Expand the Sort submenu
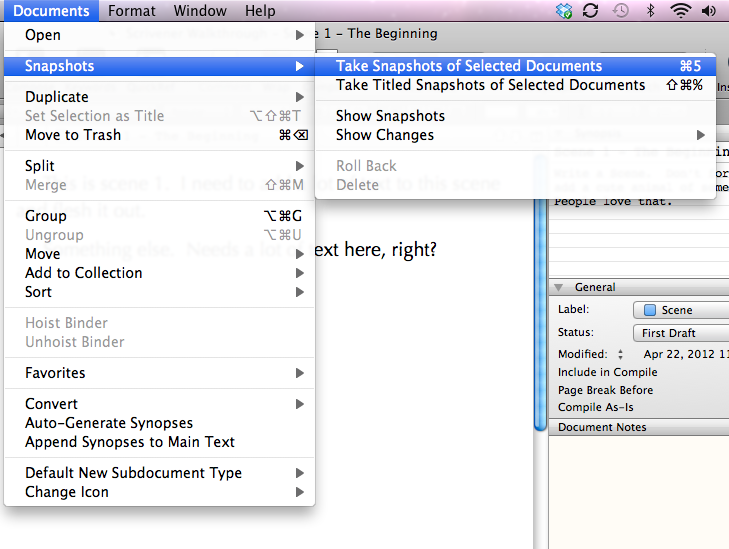The image size is (729, 549). click(159, 292)
